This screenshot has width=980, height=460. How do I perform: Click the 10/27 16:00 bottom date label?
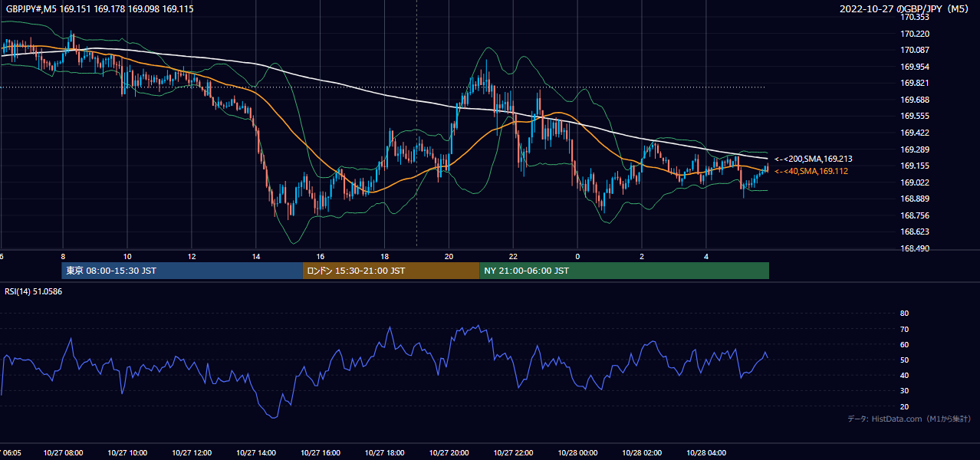pyautogui.click(x=321, y=452)
